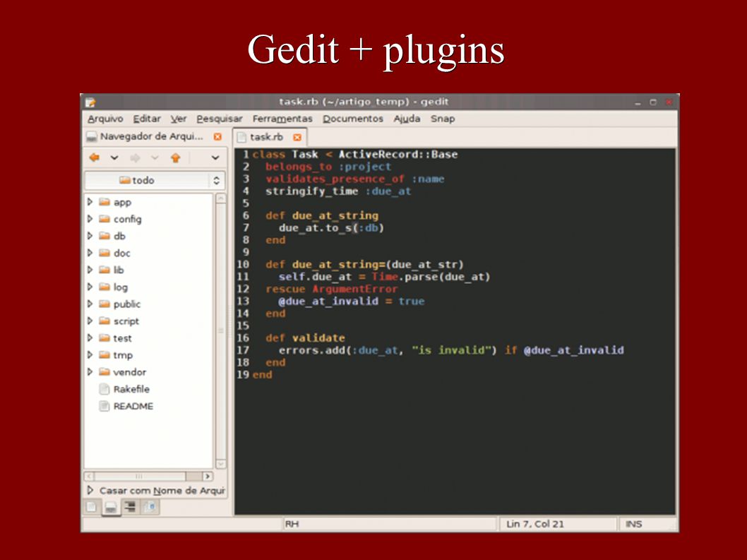The image size is (747, 560).
Task: Click the gedit icon in title bar
Action: point(90,102)
